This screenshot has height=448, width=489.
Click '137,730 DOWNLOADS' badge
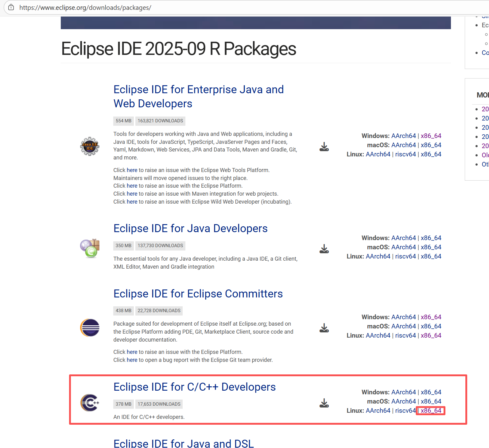[x=160, y=246]
